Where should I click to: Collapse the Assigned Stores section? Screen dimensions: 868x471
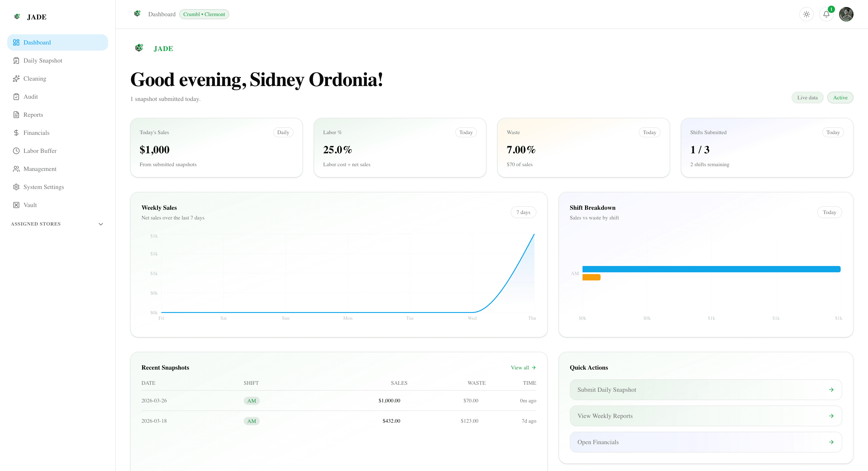(x=100, y=224)
